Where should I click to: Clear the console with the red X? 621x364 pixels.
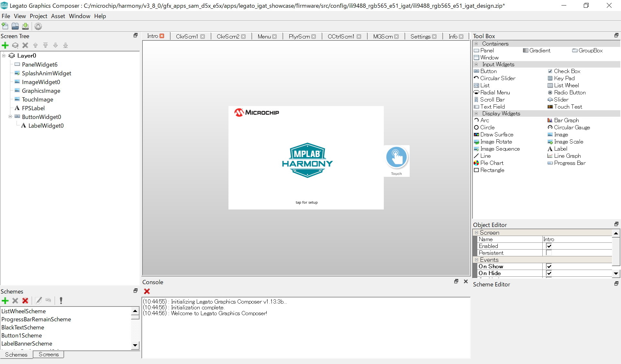point(147,291)
